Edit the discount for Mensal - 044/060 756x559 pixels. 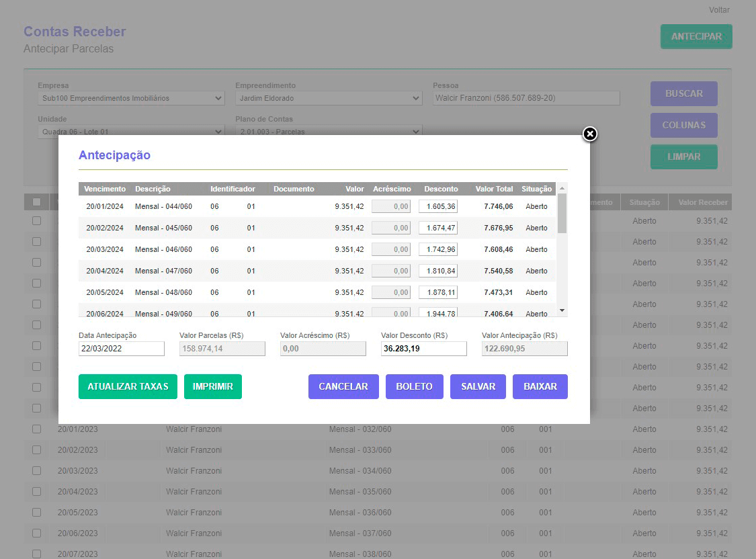point(437,207)
